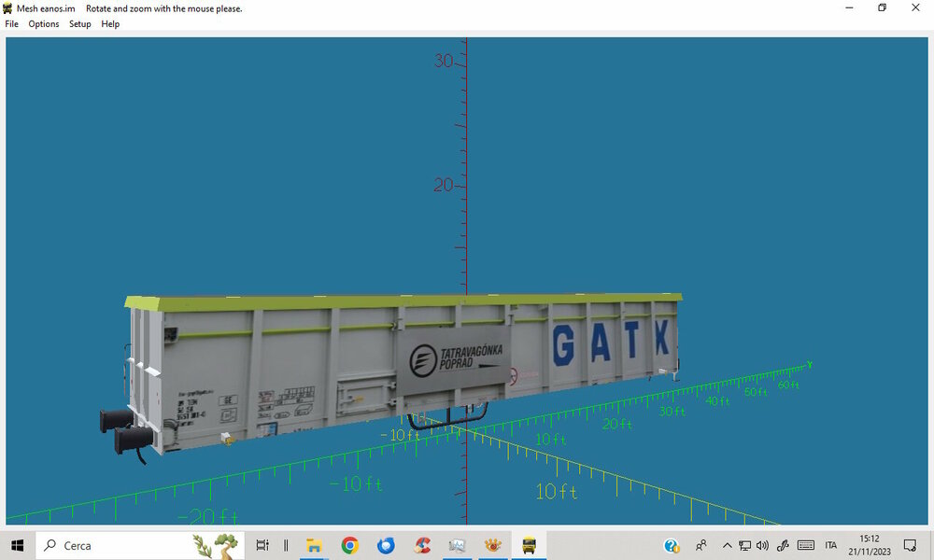Open network settings tray icon

tap(744, 545)
